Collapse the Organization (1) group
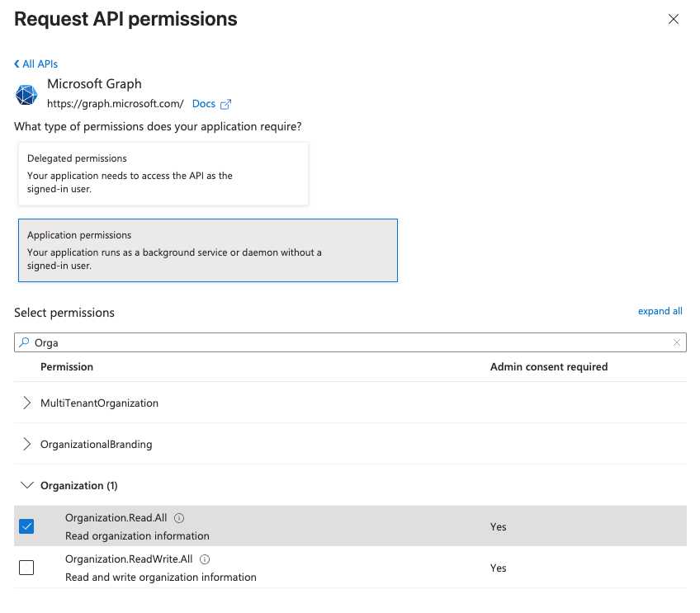 27,486
